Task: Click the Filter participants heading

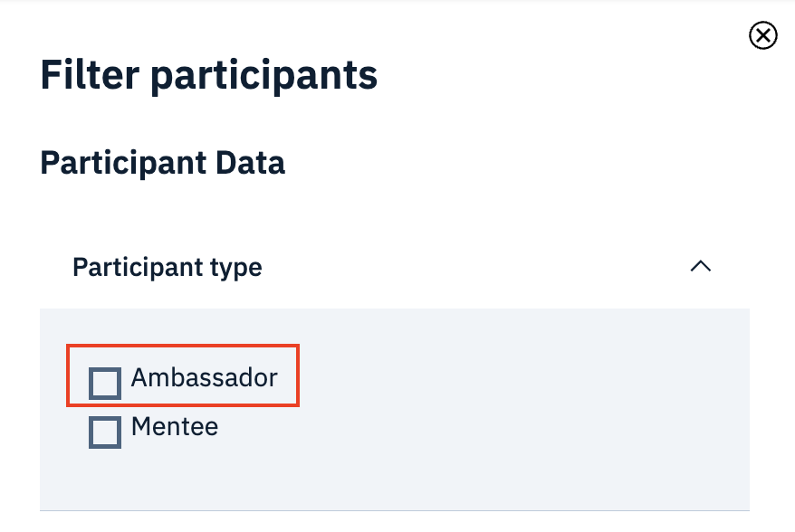Action: [x=208, y=75]
